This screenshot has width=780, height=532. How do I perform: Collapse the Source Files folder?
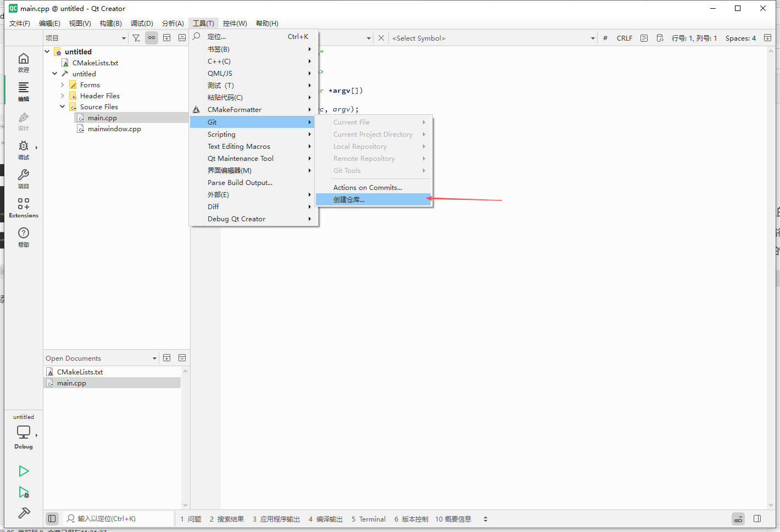tap(63, 107)
